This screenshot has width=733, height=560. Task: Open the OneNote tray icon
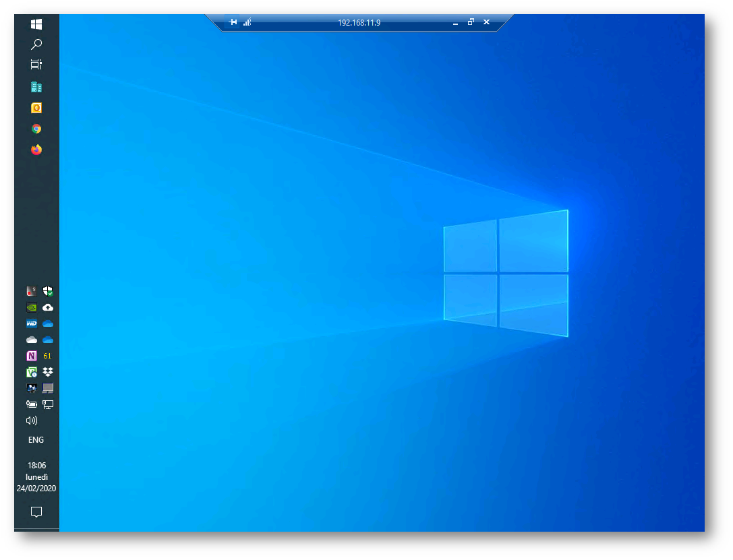click(x=31, y=356)
